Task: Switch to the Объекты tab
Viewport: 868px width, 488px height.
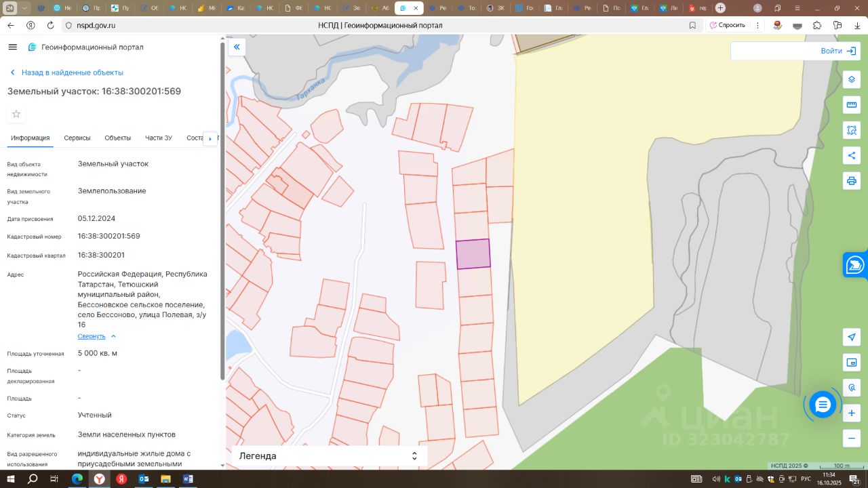Action: pyautogui.click(x=118, y=138)
